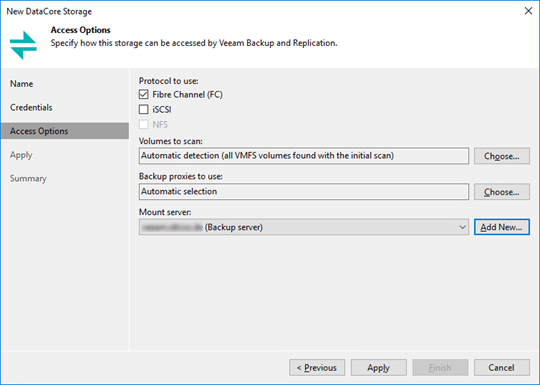Close the New DataCore Storage dialog

click(528, 11)
